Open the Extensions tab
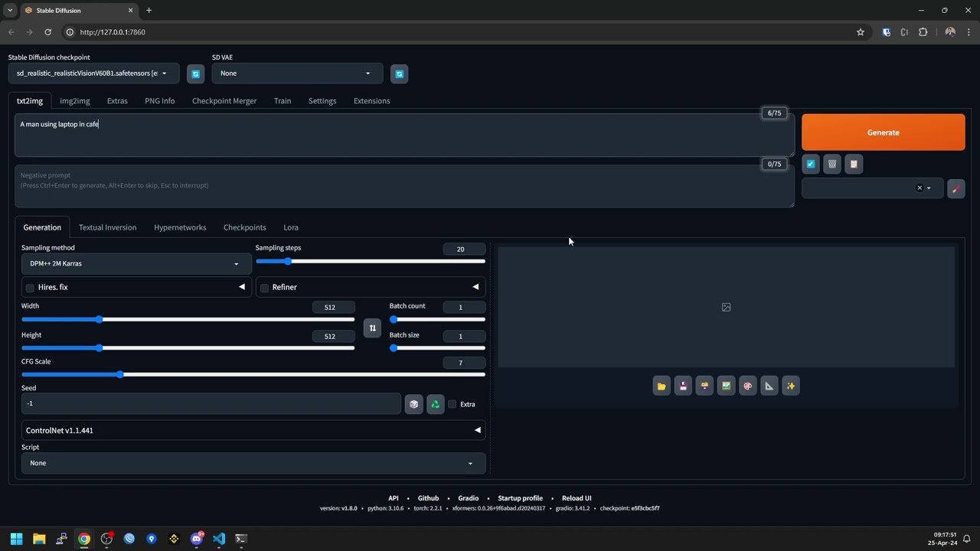 (x=372, y=101)
